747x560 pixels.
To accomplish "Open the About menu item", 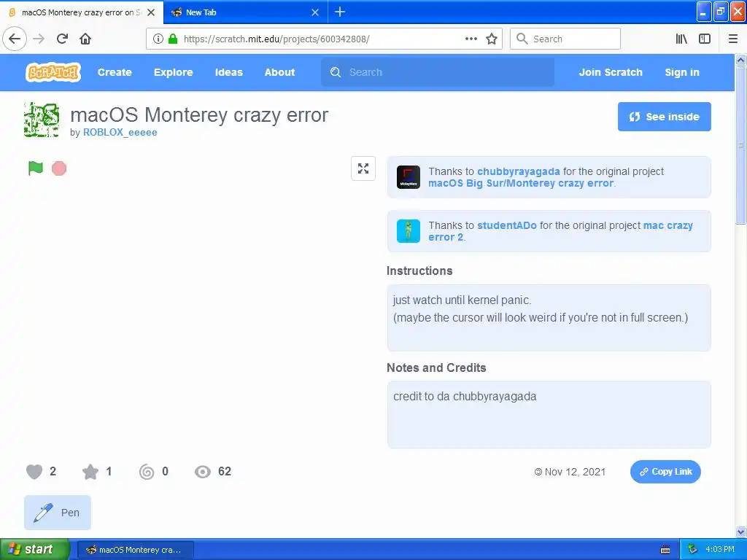I will 279,72.
